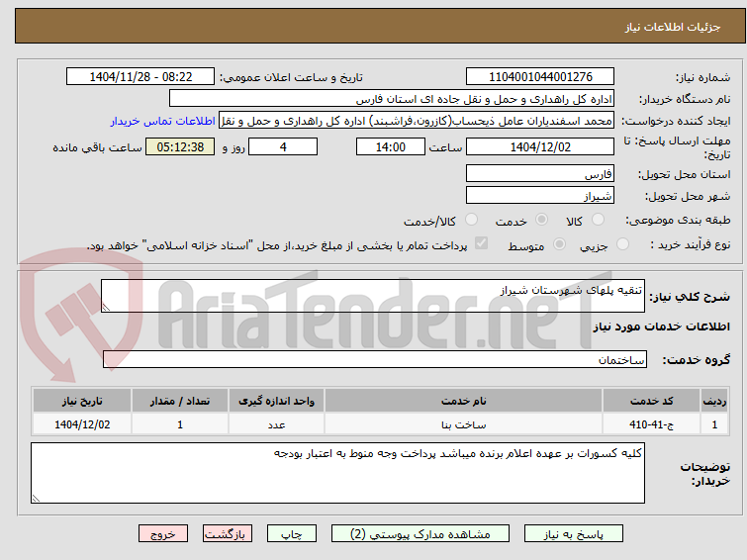Click the بازگشت back button
747x560 pixels.
(228, 534)
